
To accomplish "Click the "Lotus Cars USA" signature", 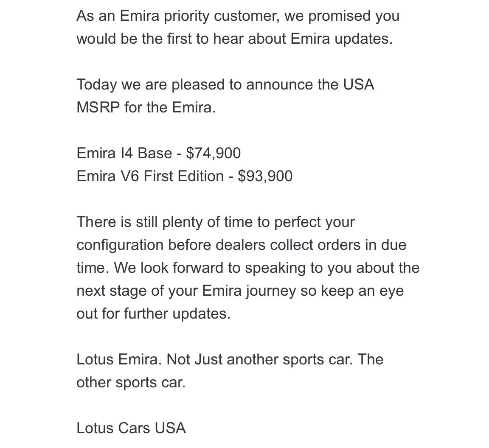I will (x=131, y=428).
